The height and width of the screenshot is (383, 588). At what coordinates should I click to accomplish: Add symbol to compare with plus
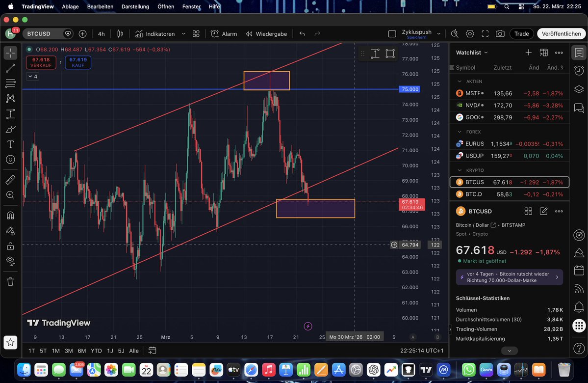point(82,34)
